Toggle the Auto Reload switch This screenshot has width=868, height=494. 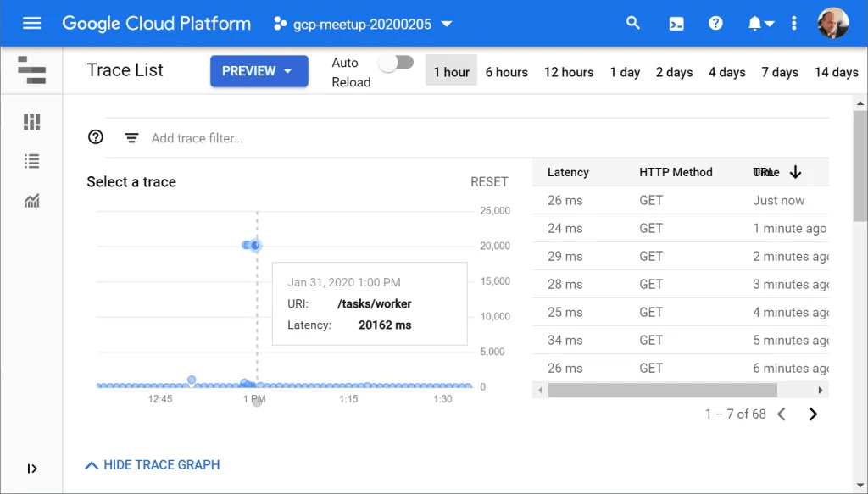396,64
